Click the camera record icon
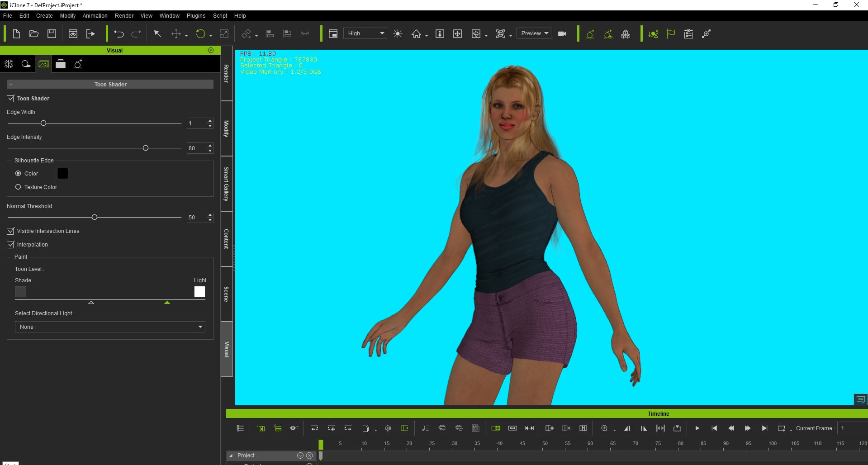868x465 pixels. point(562,34)
